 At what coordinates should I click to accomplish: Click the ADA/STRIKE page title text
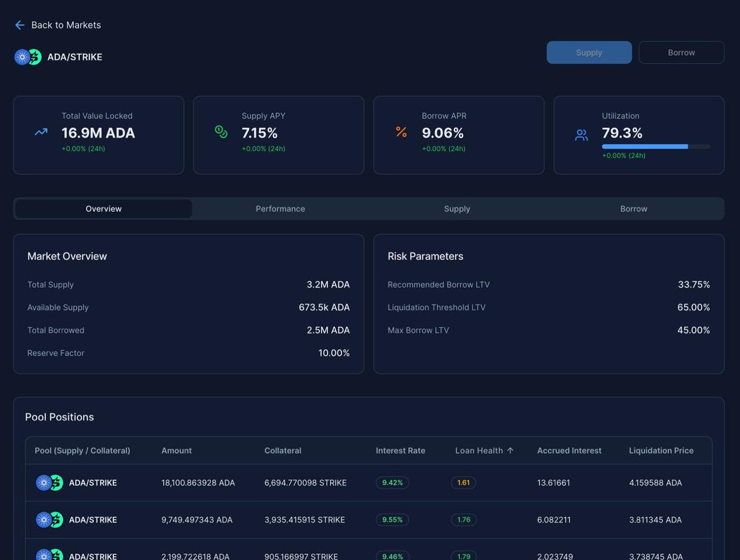(x=75, y=57)
